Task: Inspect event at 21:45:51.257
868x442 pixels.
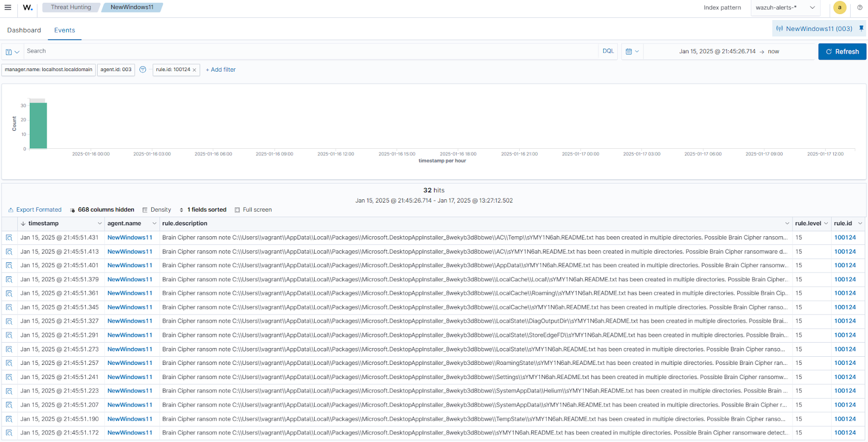Action: 9,363
